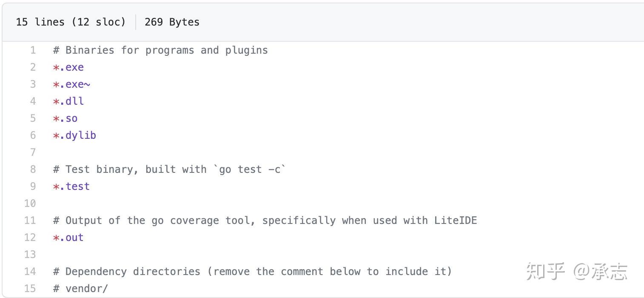
Task: Click the *.exe pattern line
Action: [68, 67]
